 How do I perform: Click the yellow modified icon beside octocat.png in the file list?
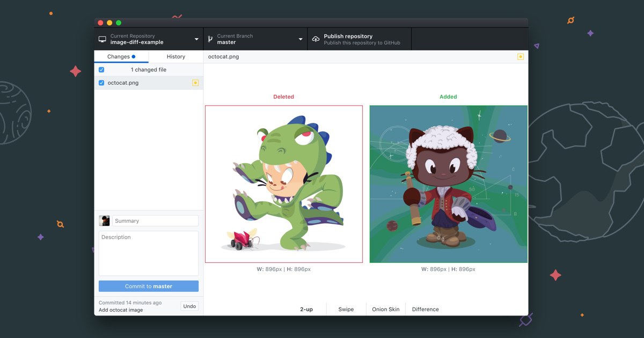tap(195, 83)
